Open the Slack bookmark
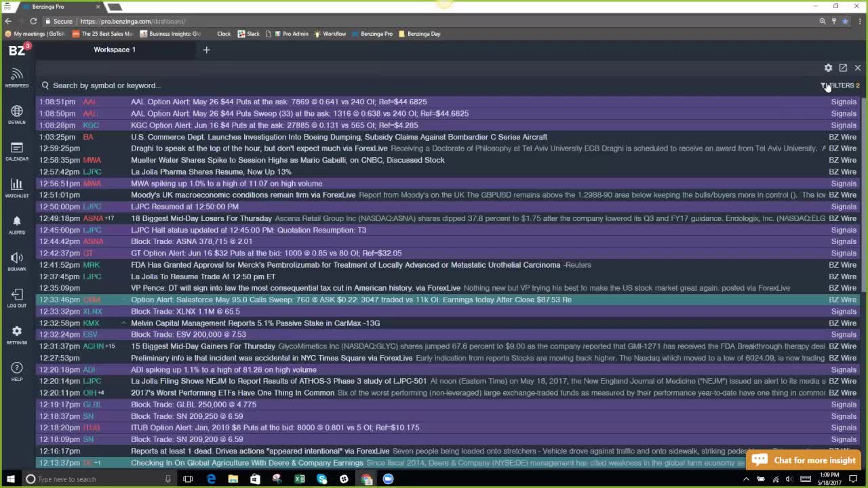This screenshot has width=868, height=488. pos(248,34)
